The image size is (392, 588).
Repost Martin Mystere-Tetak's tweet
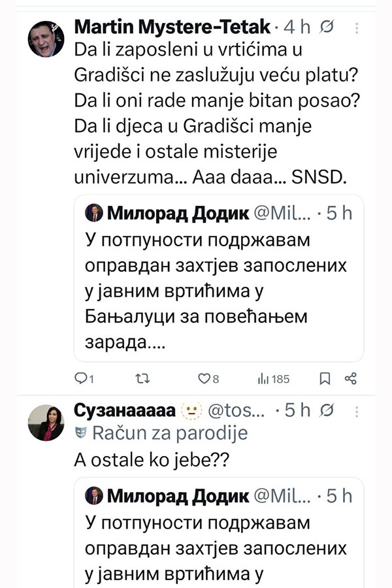(141, 378)
